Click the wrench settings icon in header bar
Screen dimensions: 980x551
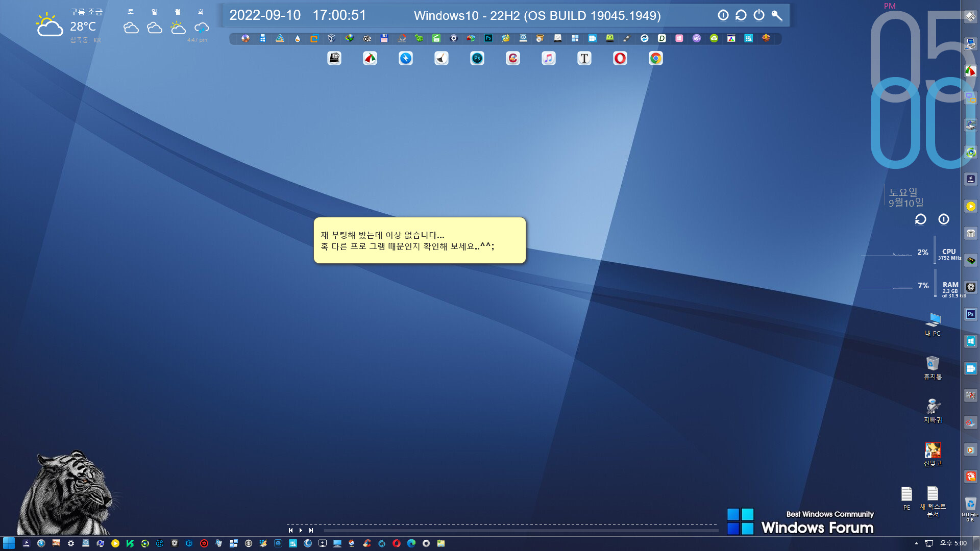(x=777, y=15)
